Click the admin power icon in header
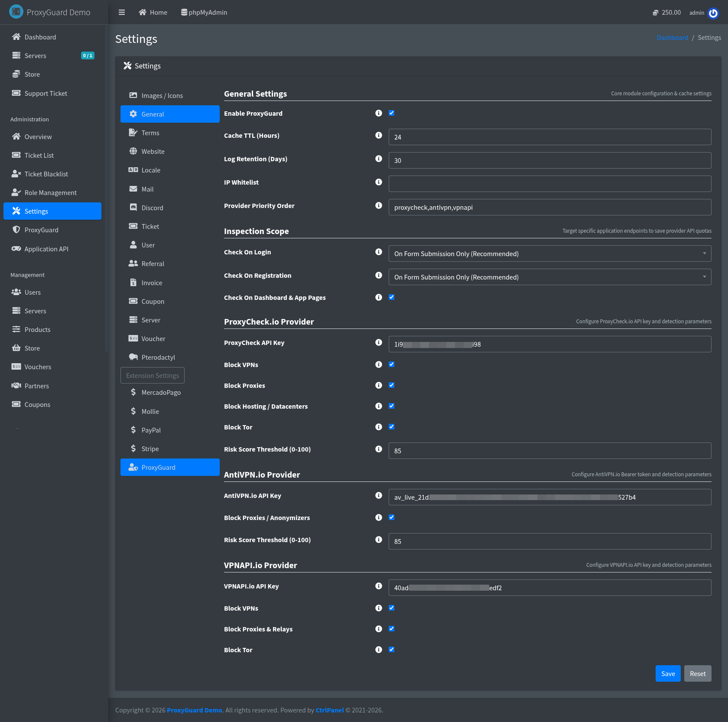This screenshot has height=722, width=728. coord(713,13)
